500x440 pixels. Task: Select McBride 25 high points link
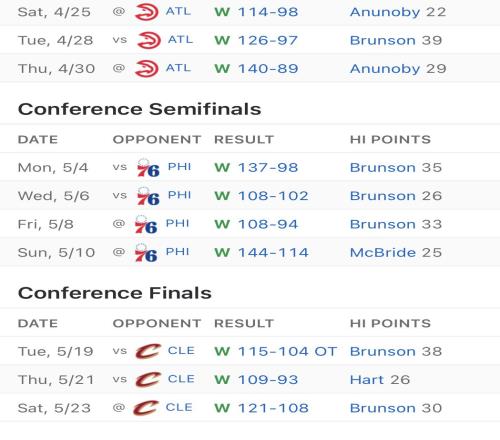[x=396, y=253]
